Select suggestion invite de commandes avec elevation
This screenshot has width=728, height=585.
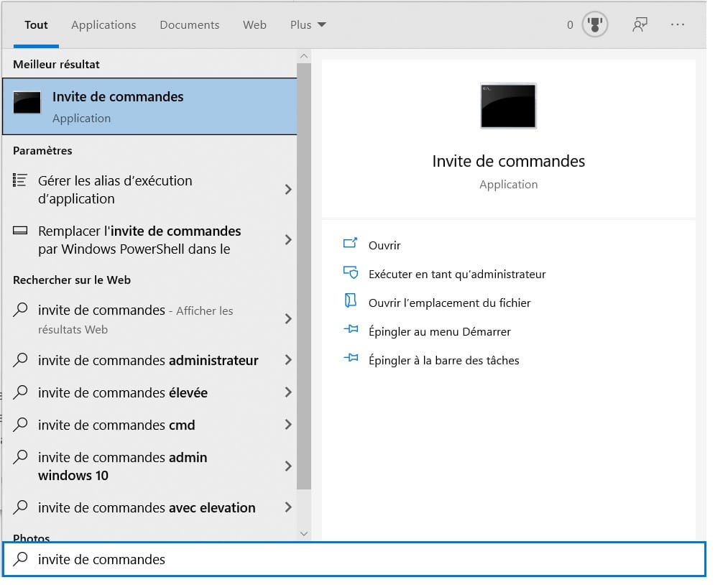pos(149,507)
